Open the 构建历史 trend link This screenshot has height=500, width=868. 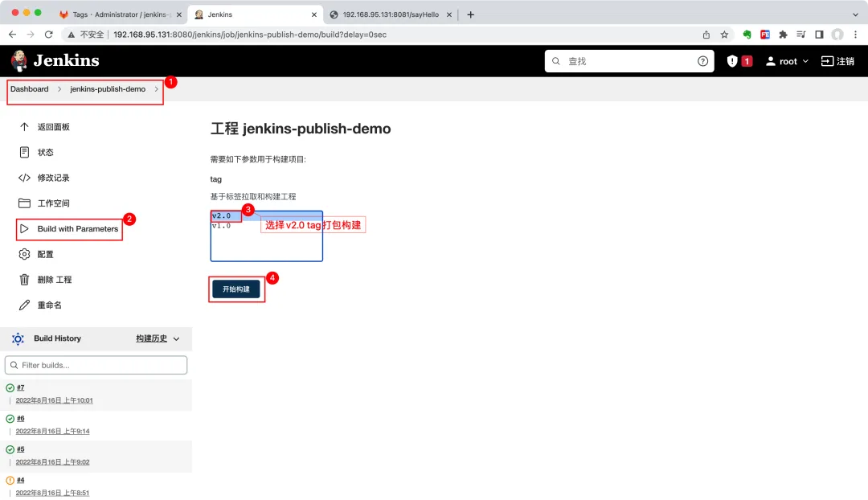[x=152, y=338]
